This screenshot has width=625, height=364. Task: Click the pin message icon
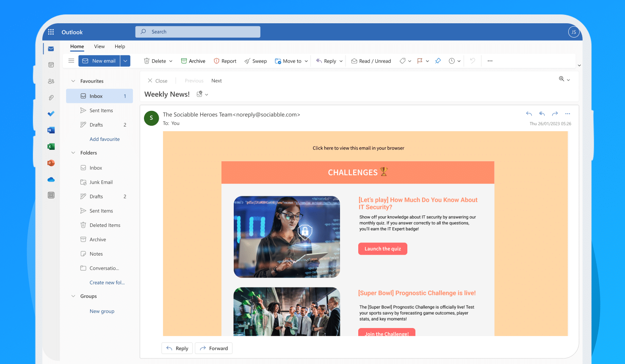coord(438,61)
